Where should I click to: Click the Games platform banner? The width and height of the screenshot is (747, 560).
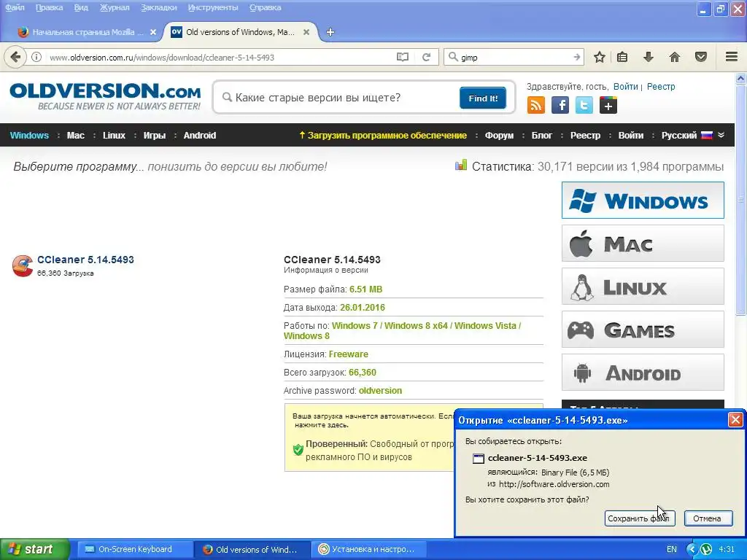tap(643, 329)
